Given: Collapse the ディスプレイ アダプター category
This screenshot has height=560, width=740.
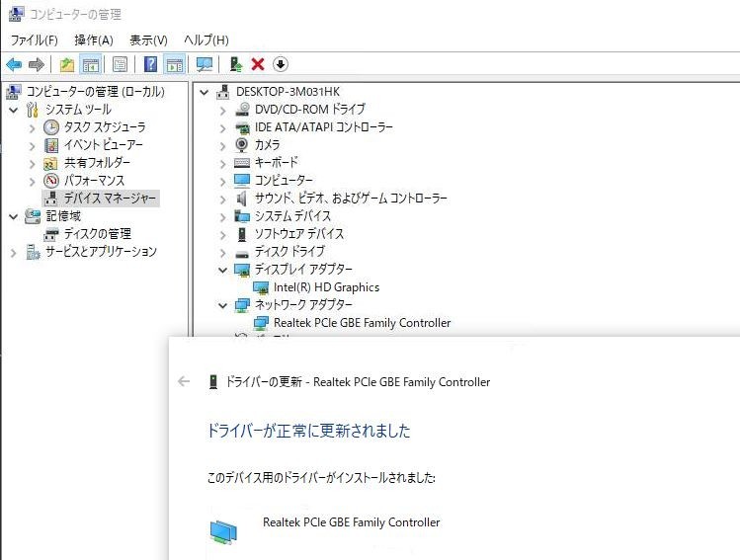Looking at the screenshot, I should coord(222,271).
